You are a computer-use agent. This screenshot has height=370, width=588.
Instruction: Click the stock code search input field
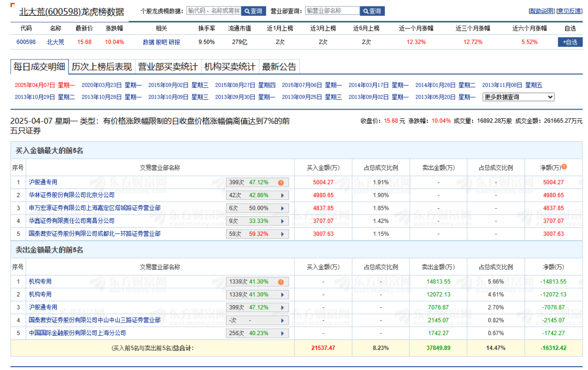click(x=213, y=11)
